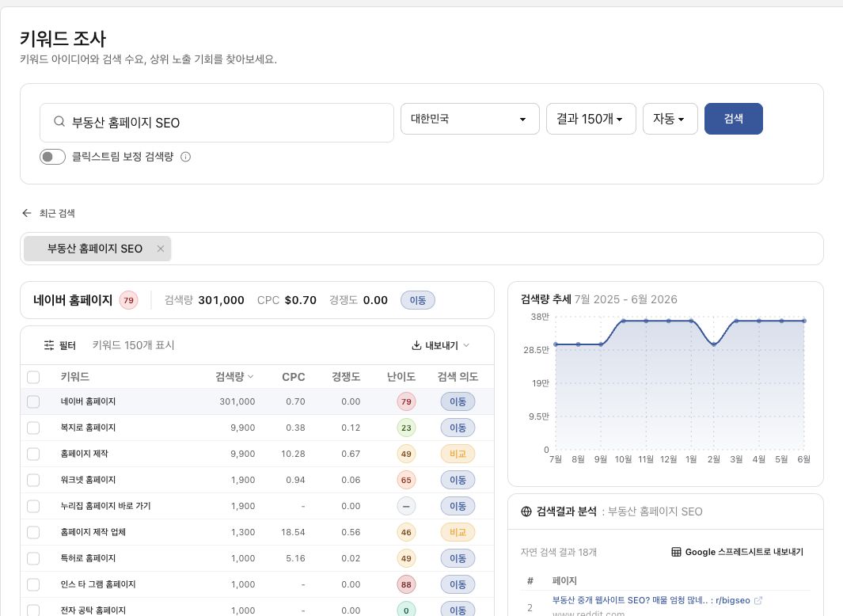The width and height of the screenshot is (843, 616).
Task: Click the 5.16 CPC value
Action: click(x=296, y=558)
